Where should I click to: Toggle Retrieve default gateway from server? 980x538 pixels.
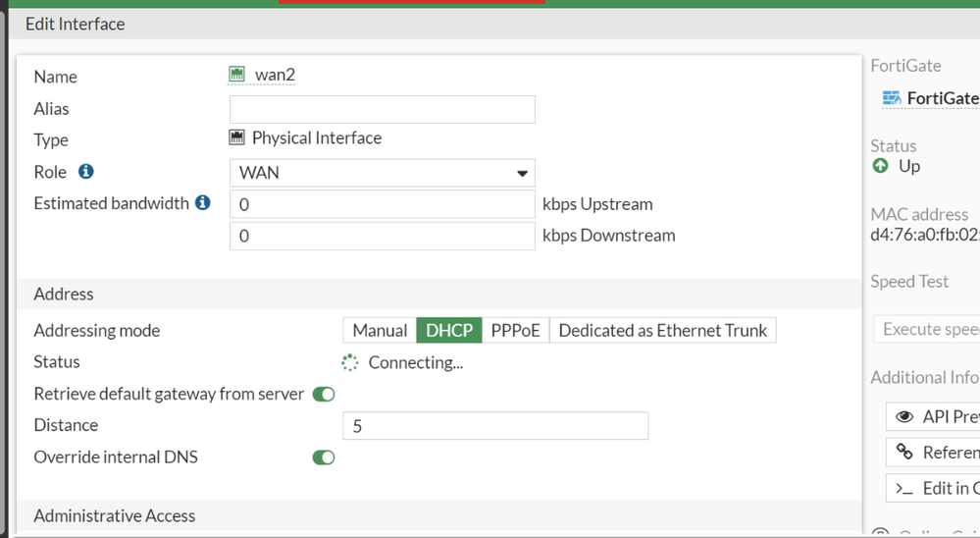coord(324,395)
